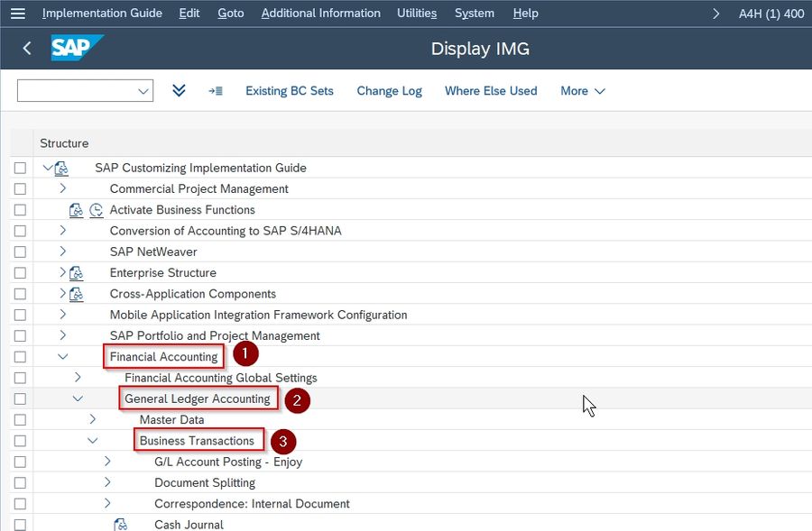Open the Help menu
812x531 pixels.
pos(526,13)
